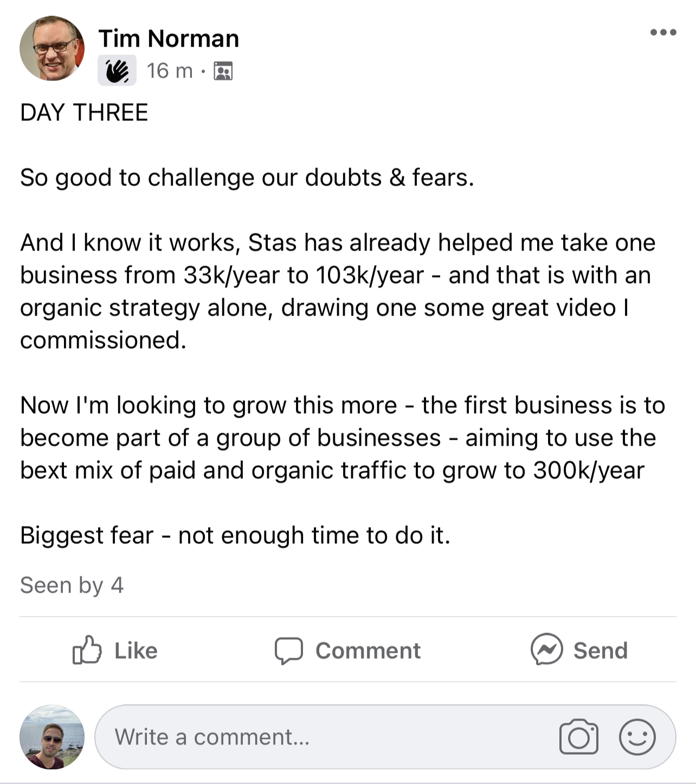
Task: Open the three-dot post options menu
Action: (x=663, y=33)
